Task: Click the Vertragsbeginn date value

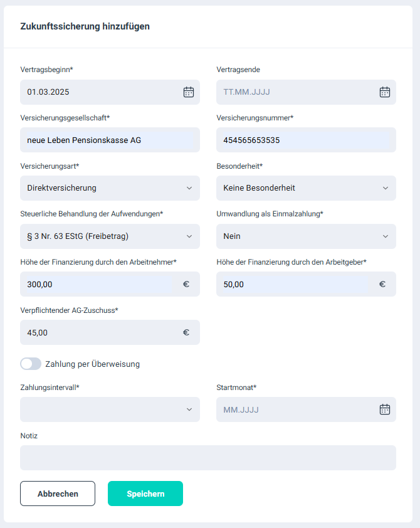Action: [97, 92]
